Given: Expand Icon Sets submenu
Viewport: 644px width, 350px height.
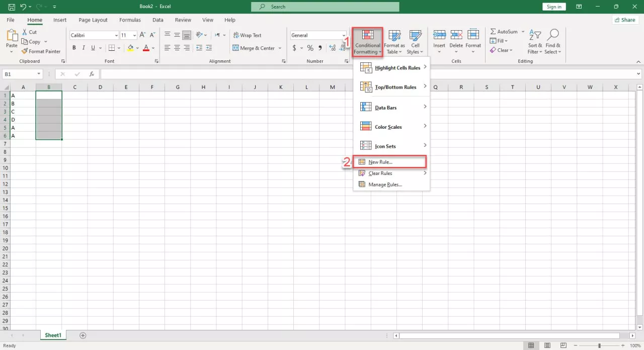Looking at the screenshot, I should (x=391, y=146).
